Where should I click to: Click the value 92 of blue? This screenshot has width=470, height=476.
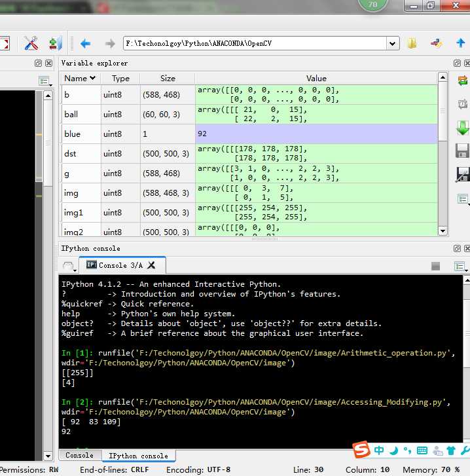tap(316, 134)
